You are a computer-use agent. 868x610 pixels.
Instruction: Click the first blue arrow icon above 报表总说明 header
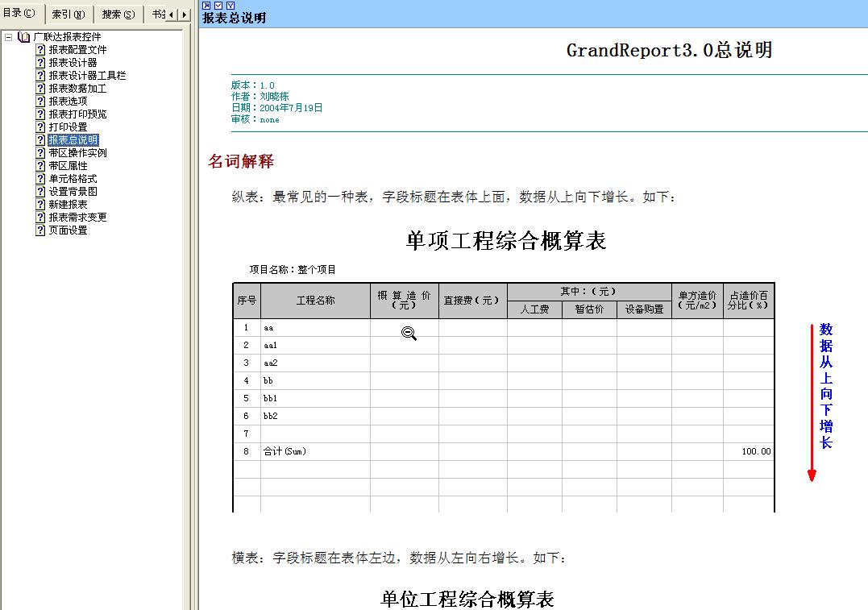coord(206,6)
